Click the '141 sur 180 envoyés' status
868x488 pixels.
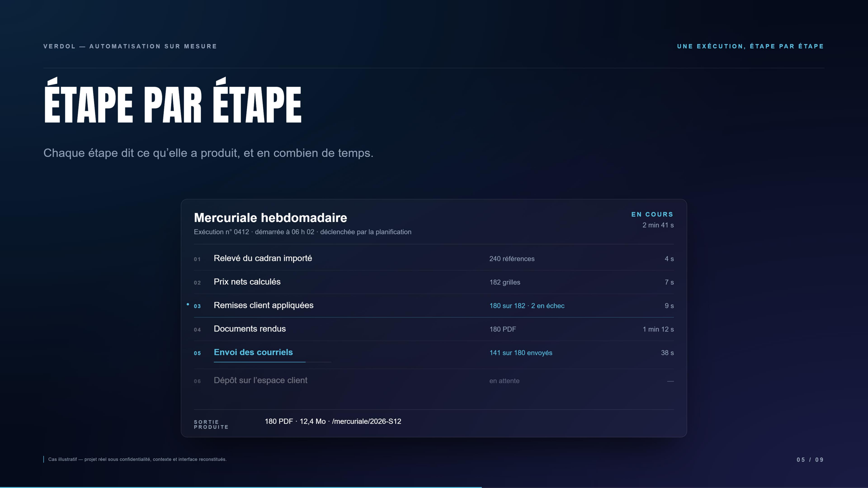pyautogui.click(x=521, y=353)
